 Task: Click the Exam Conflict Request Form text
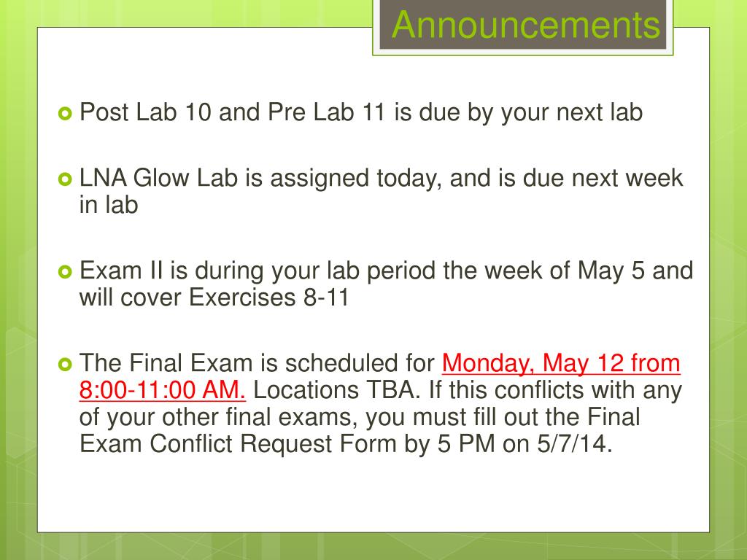point(238,444)
